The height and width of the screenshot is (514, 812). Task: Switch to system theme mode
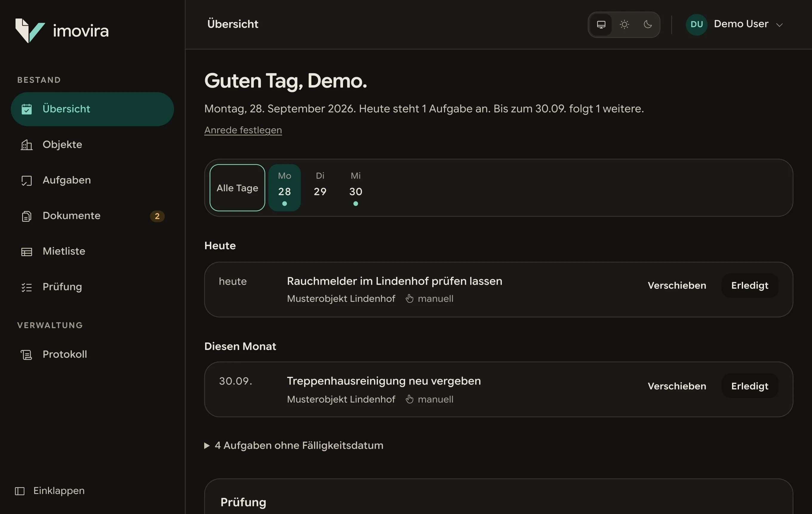click(x=601, y=25)
